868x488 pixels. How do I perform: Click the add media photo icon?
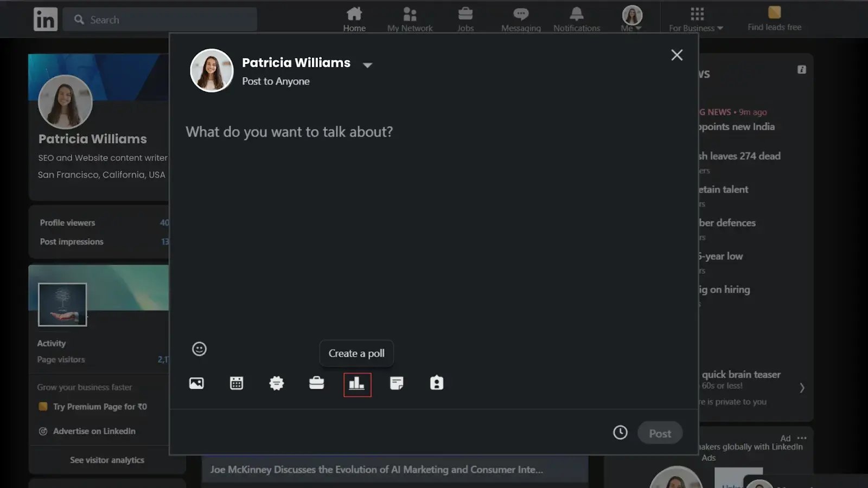tap(196, 383)
